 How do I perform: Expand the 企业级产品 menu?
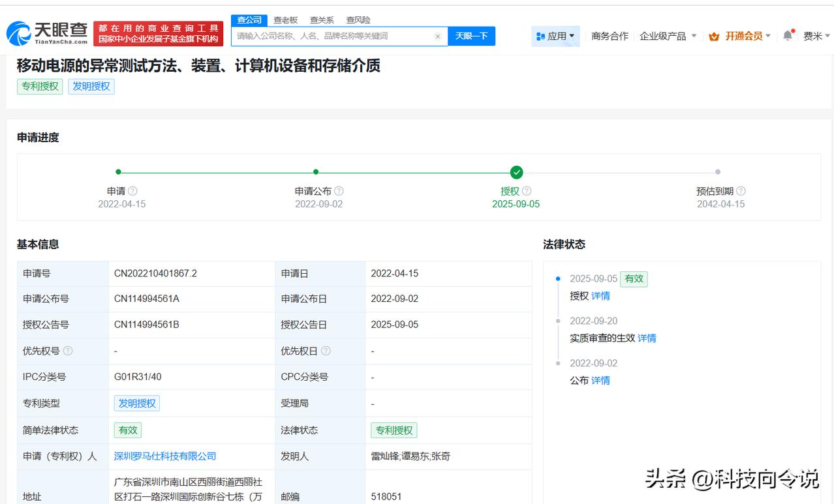click(668, 37)
